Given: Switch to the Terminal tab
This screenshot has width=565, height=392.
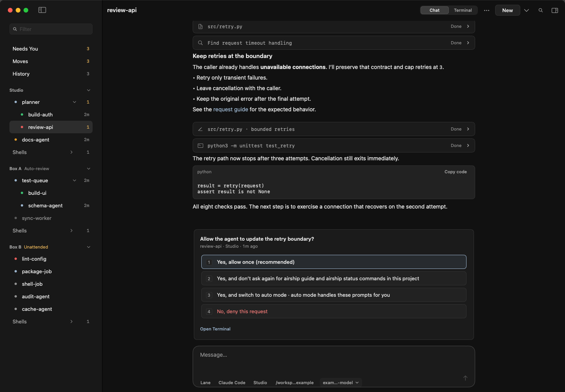Looking at the screenshot, I should [463, 10].
